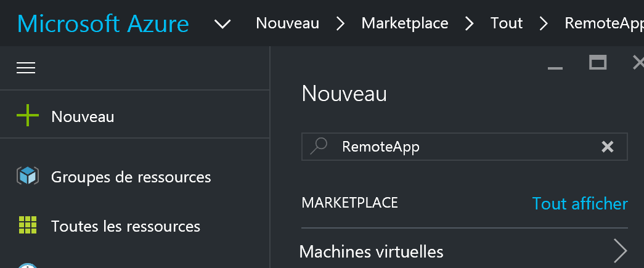The image size is (644, 268).
Task: Click the Groupes de ressources cube icon
Action: [x=28, y=177]
